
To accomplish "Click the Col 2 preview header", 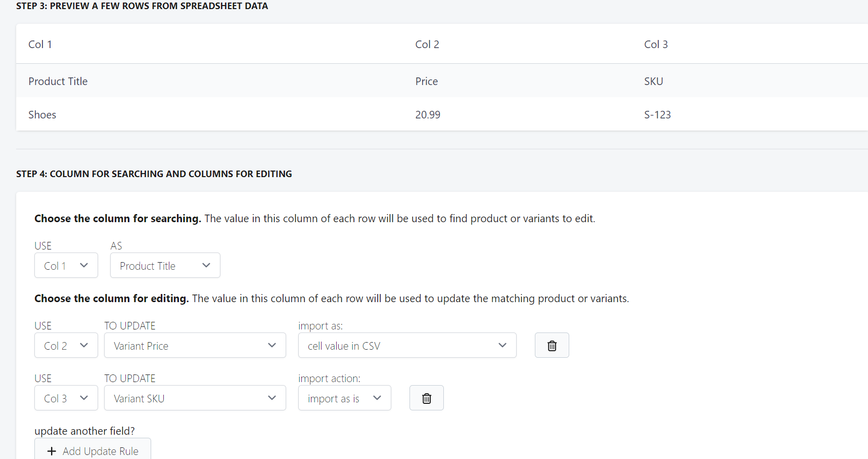I will (x=427, y=44).
